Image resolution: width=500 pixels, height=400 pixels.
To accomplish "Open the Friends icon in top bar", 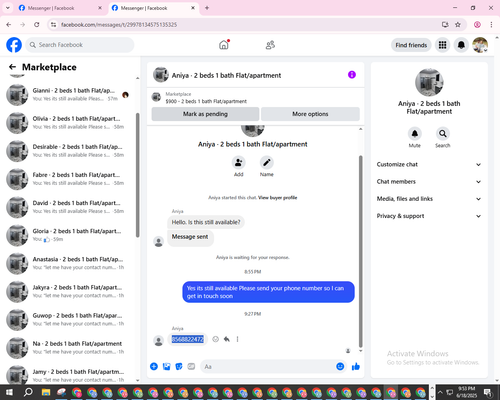I will [270, 45].
